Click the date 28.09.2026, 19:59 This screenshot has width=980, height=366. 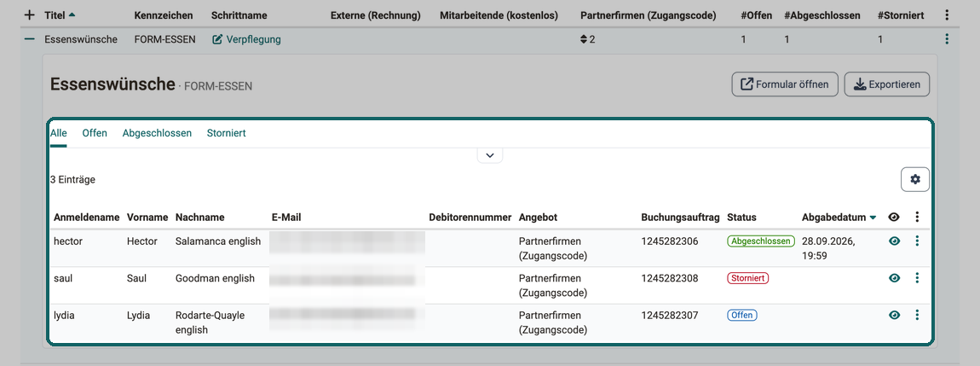[x=828, y=247]
